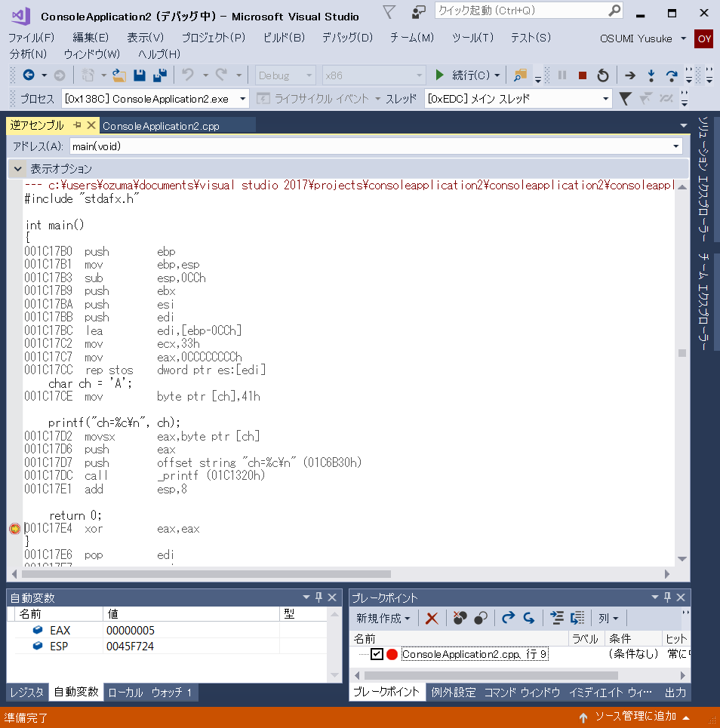Click the show next statement arrow icon
Viewport: 720px width, 728px height.
pyautogui.click(x=630, y=75)
